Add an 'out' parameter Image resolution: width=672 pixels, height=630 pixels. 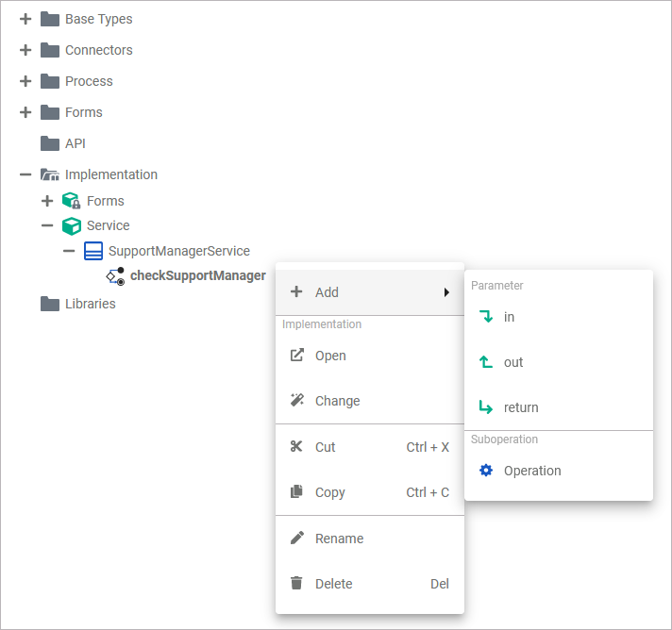[x=559, y=362]
